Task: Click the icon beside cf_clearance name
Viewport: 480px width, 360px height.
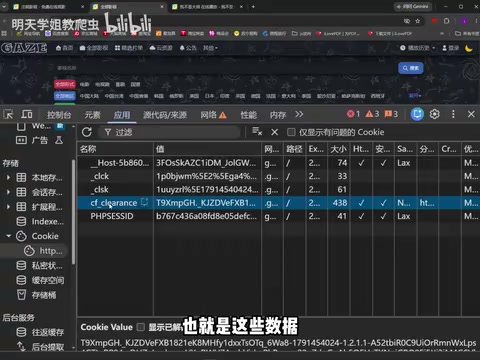Action: (145, 202)
